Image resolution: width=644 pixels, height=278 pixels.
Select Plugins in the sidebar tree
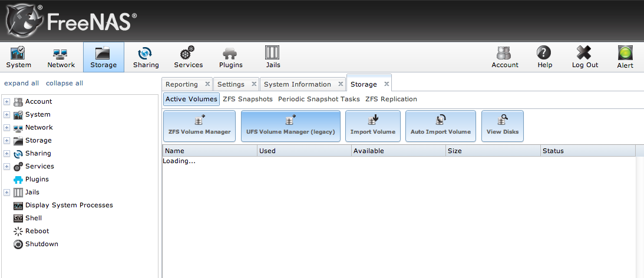click(37, 179)
